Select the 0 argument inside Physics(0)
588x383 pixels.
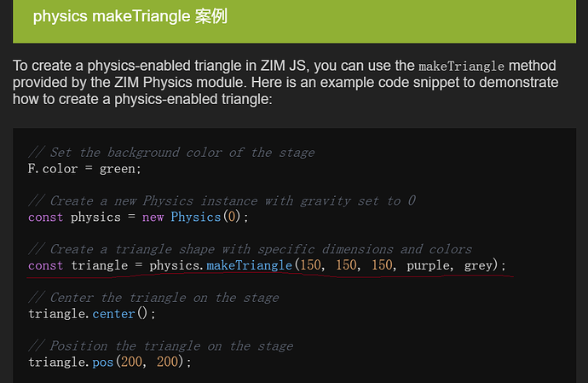(x=232, y=217)
